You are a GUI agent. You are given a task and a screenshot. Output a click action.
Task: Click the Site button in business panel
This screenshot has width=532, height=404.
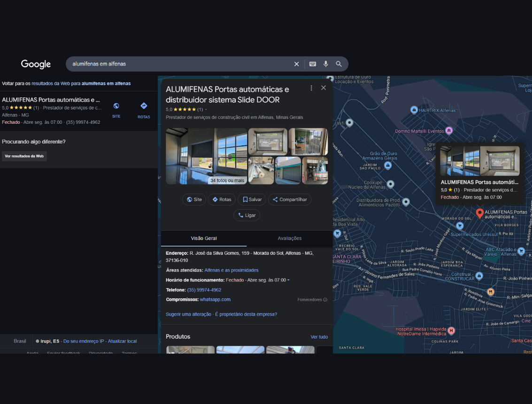[194, 199]
